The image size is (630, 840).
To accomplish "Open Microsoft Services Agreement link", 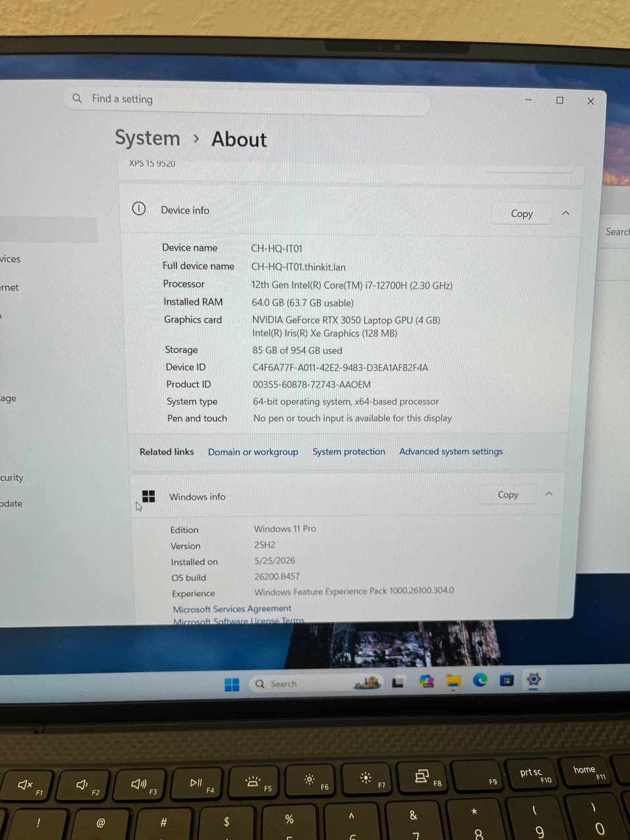I will coord(232,608).
